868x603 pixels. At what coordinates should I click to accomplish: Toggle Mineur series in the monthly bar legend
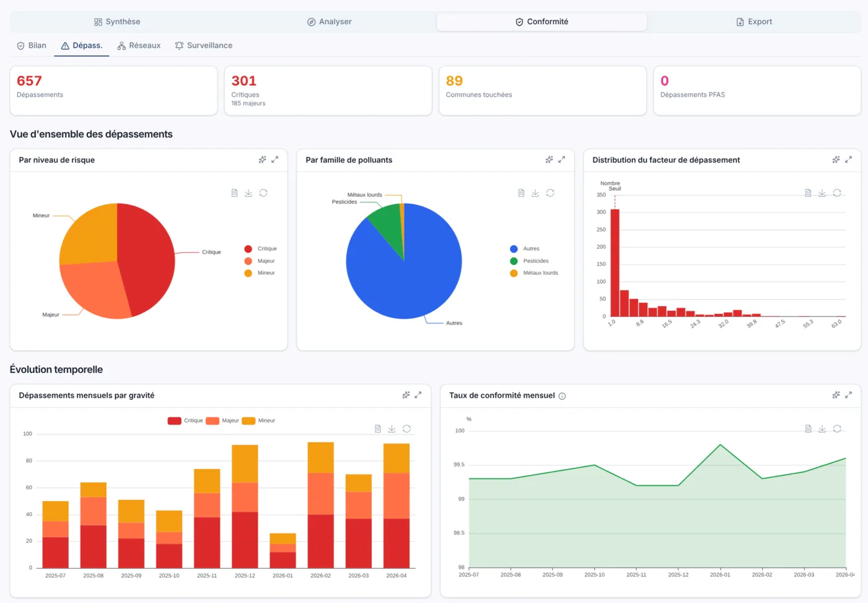coord(259,421)
